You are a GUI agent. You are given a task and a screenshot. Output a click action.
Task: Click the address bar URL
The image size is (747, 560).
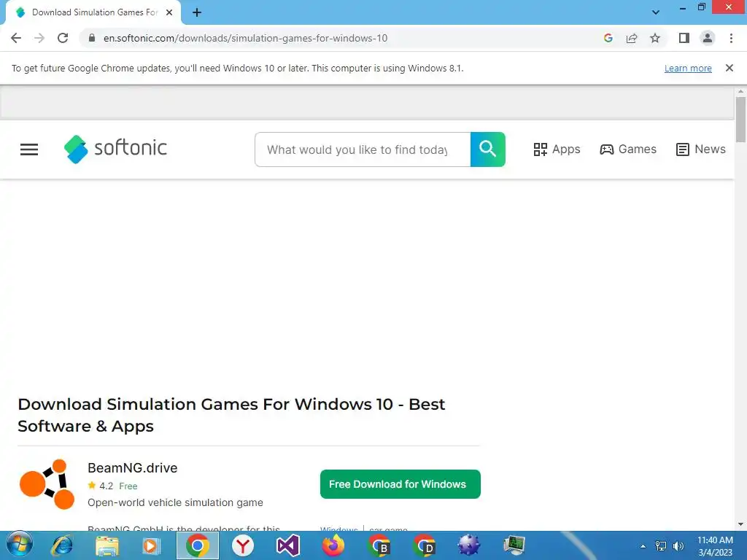[x=246, y=38]
